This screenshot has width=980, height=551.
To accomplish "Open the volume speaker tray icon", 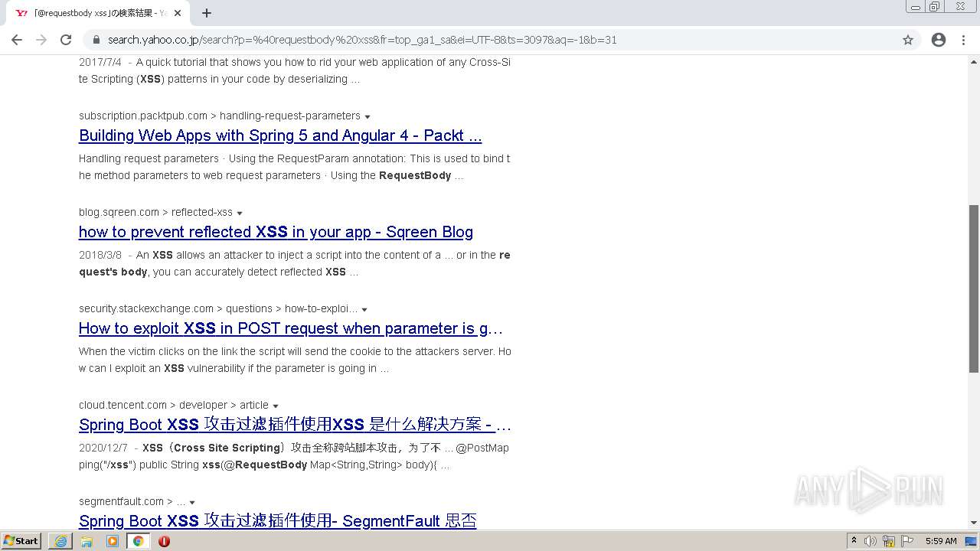I will pos(871,541).
